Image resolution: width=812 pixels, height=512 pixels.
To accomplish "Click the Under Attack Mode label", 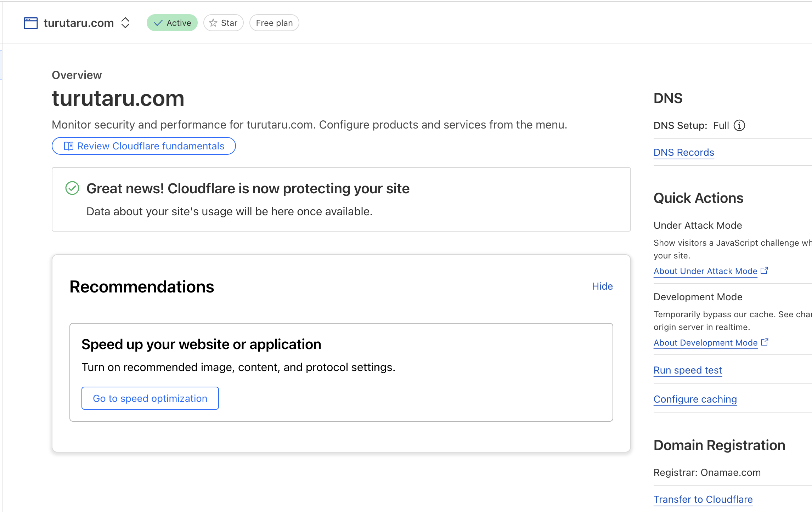I will click(x=698, y=225).
